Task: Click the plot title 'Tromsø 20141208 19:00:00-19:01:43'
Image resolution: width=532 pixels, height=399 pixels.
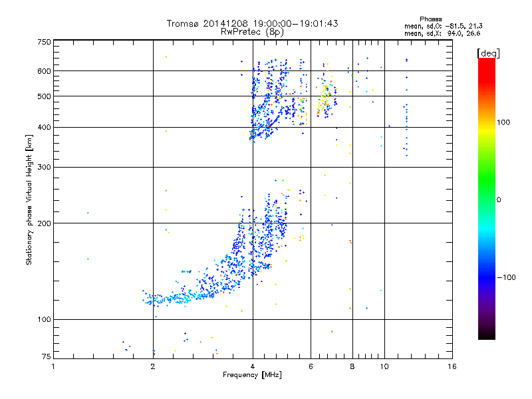Action: point(252,23)
